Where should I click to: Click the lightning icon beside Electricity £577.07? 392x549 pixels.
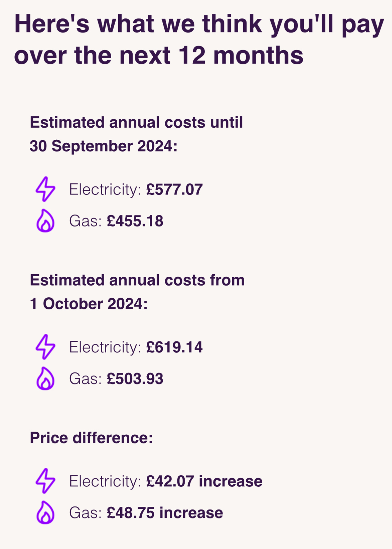(46, 189)
